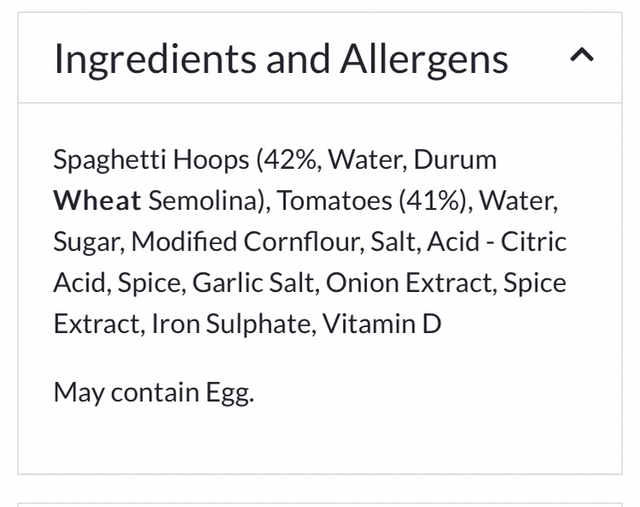Viewport: 640px width, 507px height.
Task: Click the Ingredients and Allergens heading
Action: click(280, 59)
